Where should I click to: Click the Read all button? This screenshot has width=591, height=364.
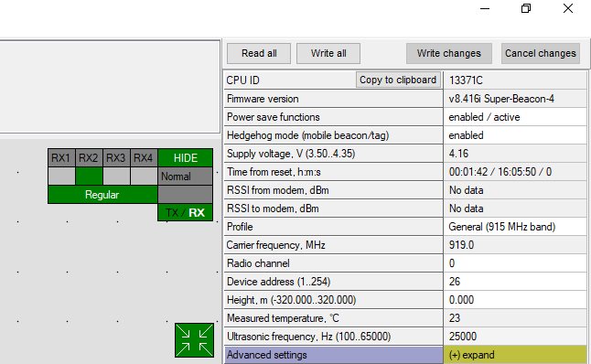259,54
